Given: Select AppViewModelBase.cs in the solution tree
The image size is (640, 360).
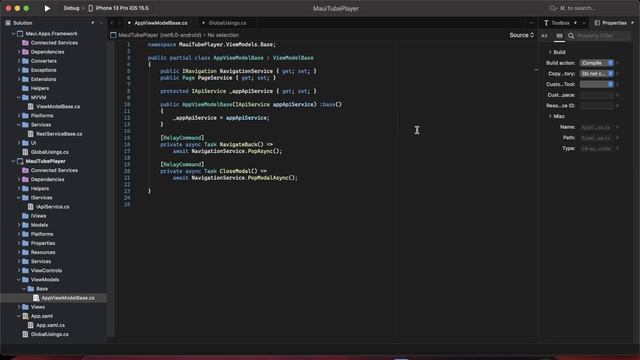Looking at the screenshot, I should (x=68, y=298).
